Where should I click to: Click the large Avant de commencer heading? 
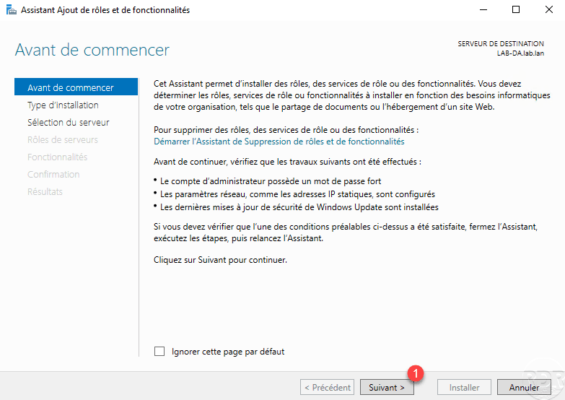(x=92, y=50)
